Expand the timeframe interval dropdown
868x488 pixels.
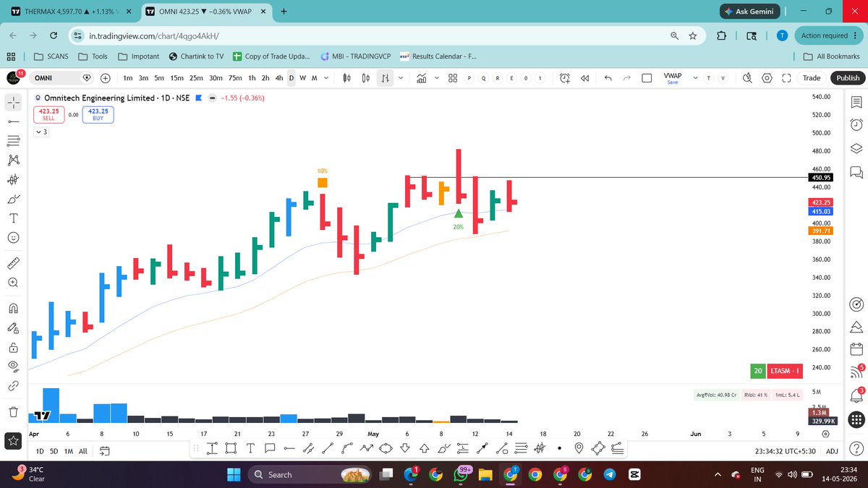[x=325, y=78]
